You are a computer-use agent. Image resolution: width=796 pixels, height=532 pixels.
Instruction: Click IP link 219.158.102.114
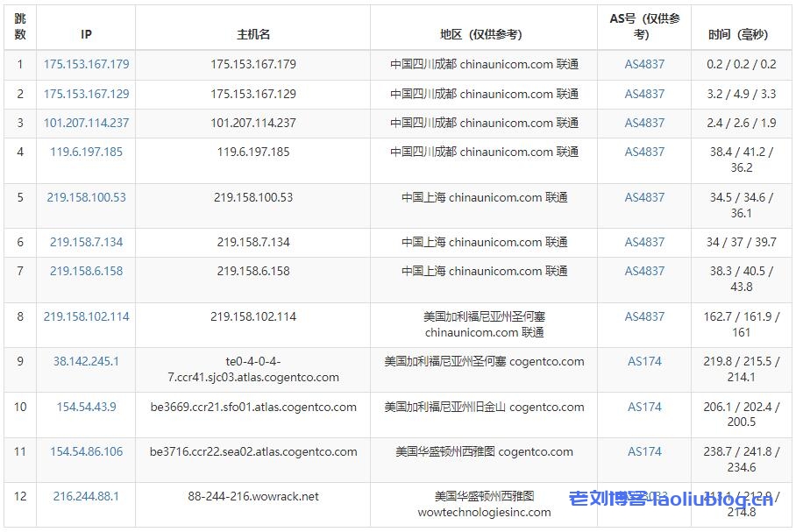coord(86,316)
